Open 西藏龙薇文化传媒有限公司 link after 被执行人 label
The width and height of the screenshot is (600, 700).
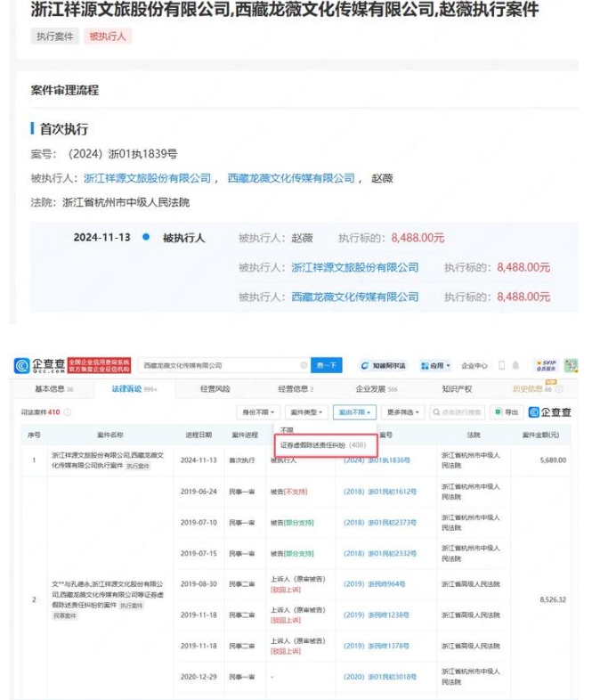tap(291, 178)
